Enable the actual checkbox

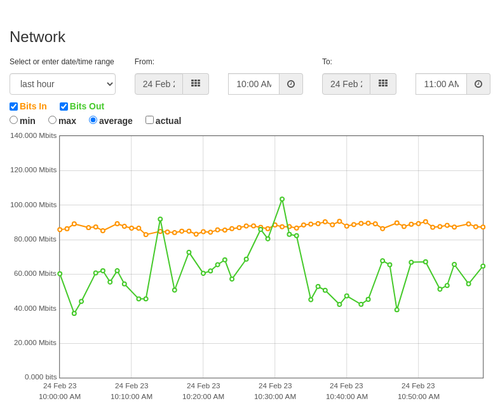coord(150,120)
